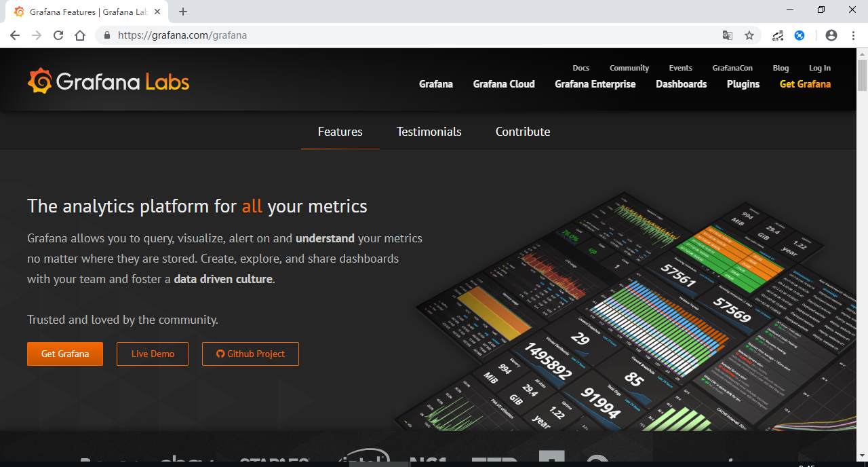Click the Grafana Labs logo
Image resolution: width=868 pixels, height=467 pixels.
[x=108, y=80]
